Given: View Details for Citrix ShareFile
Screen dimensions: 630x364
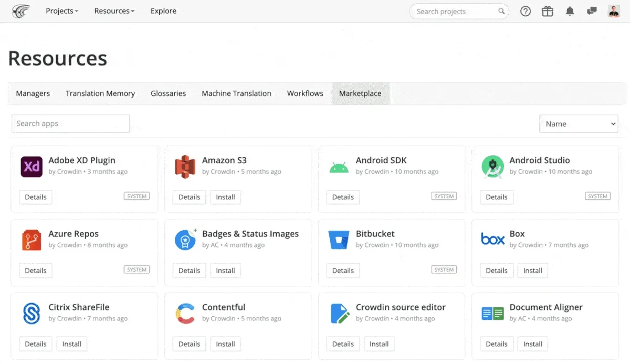Looking at the screenshot, I should [x=36, y=344].
